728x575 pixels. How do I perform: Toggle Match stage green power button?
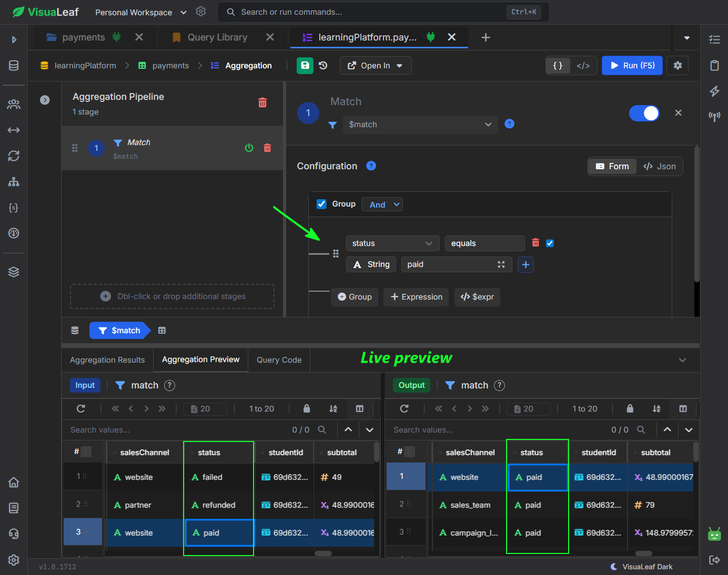tap(249, 148)
